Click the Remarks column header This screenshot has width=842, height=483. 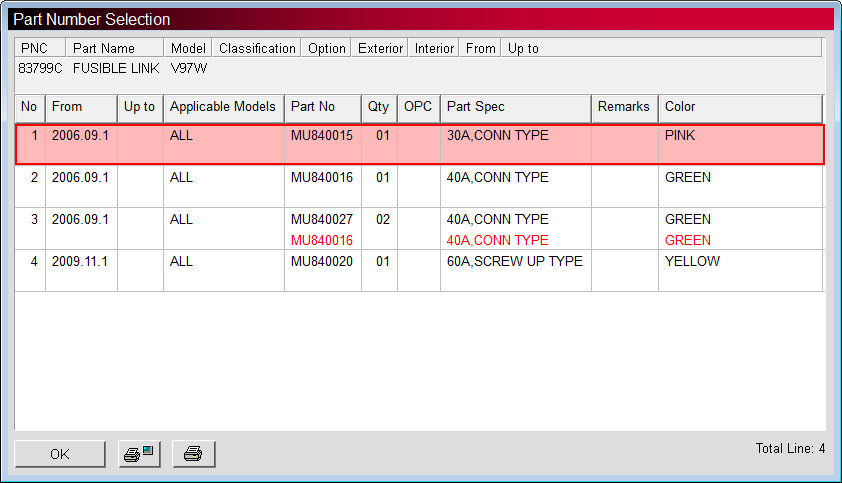624,107
